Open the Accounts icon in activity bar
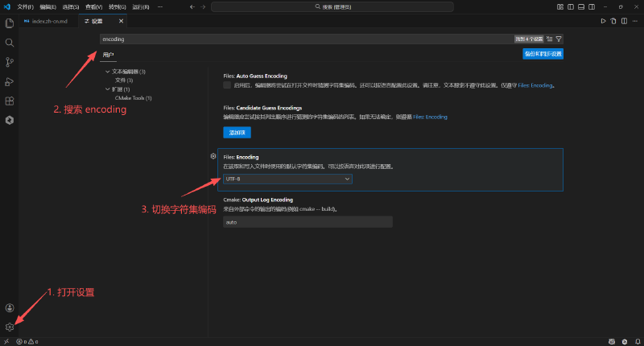 point(10,308)
